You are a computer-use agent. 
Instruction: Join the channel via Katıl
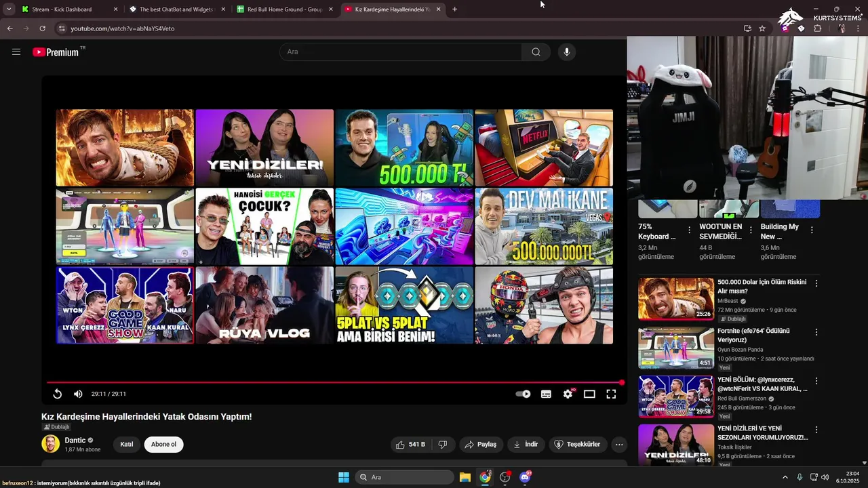pyautogui.click(x=127, y=445)
